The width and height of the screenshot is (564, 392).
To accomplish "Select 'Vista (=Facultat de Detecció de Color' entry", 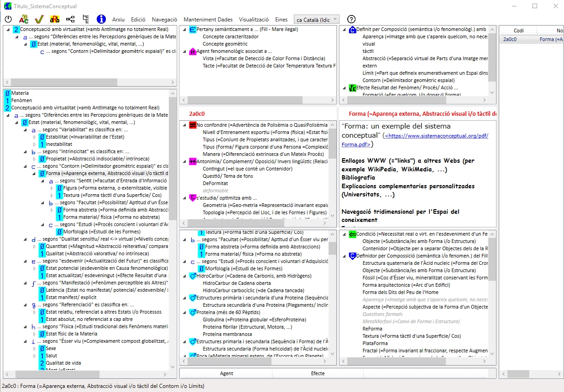I will (264, 58).
